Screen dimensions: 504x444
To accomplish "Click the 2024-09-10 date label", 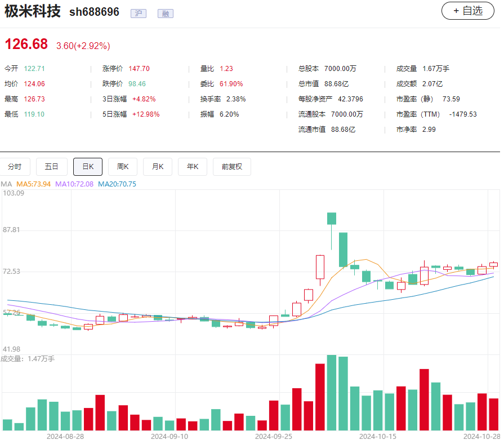I will [170, 437].
